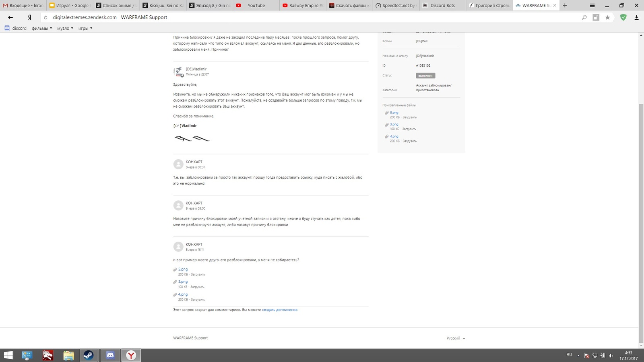Show hidden system tray icons
This screenshot has width=644, height=362.
pos(578,356)
